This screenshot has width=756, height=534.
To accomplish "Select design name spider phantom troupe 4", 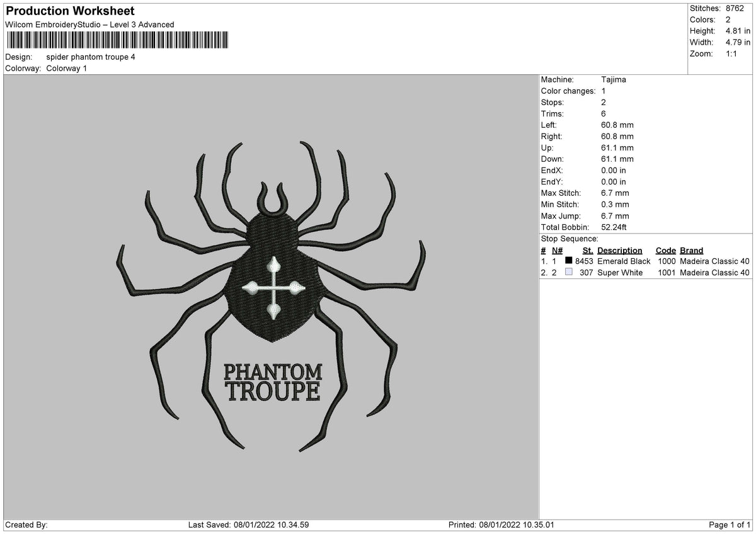I will [91, 57].
